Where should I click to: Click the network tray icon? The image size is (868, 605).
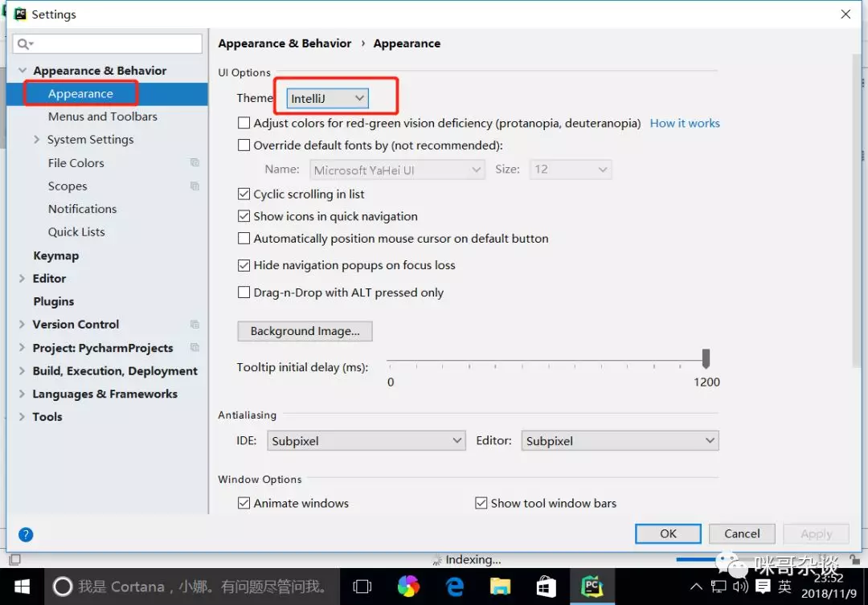(x=719, y=587)
